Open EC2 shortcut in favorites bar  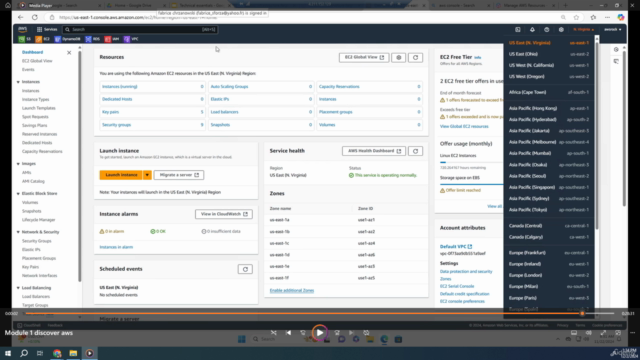pos(42,39)
